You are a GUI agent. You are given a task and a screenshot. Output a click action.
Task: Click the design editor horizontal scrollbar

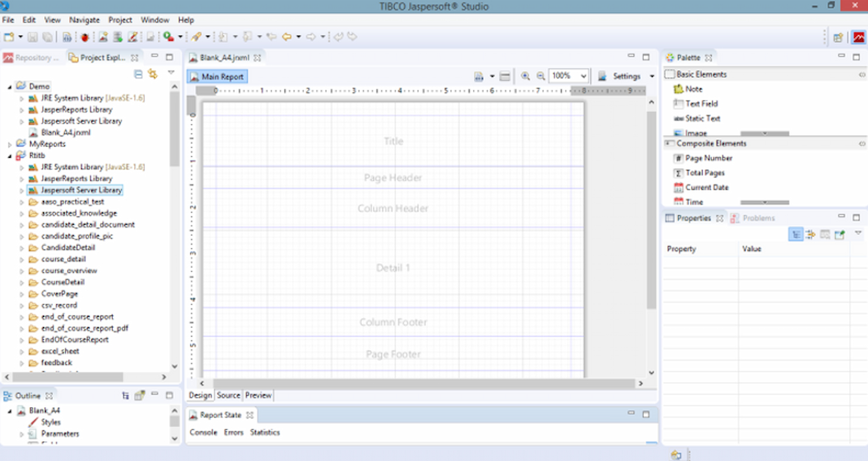click(x=423, y=384)
